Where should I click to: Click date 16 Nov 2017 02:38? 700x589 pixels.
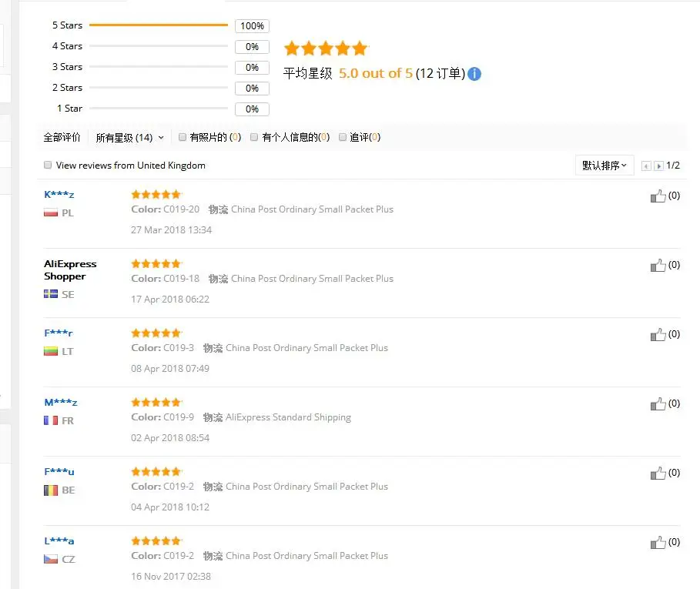pos(171,576)
